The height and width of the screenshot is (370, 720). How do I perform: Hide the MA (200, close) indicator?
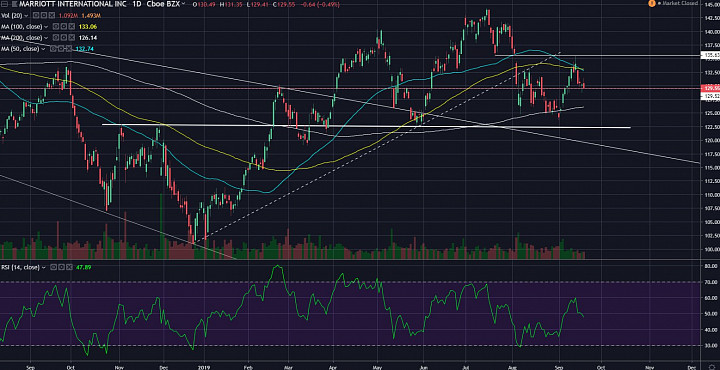(x=56, y=38)
